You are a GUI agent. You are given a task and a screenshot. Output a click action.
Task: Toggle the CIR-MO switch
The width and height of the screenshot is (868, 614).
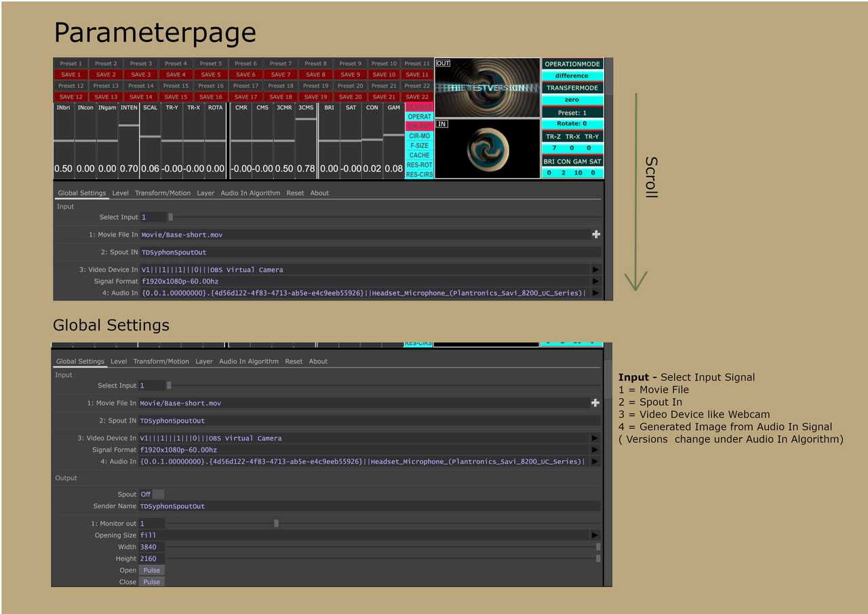pyautogui.click(x=419, y=136)
